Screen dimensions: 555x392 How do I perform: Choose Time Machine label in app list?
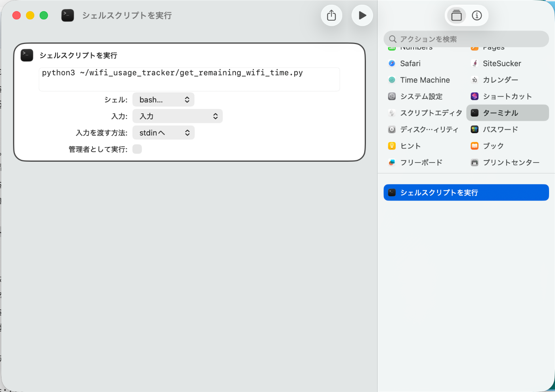point(425,80)
